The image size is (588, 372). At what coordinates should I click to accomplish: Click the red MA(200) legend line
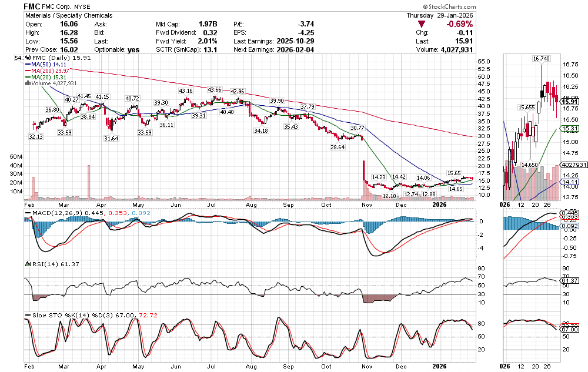pyautogui.click(x=28, y=71)
